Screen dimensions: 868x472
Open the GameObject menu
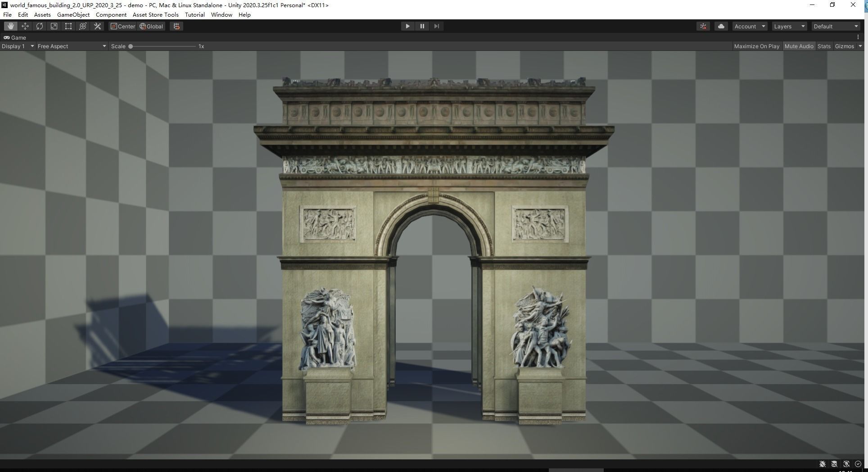pyautogui.click(x=73, y=14)
